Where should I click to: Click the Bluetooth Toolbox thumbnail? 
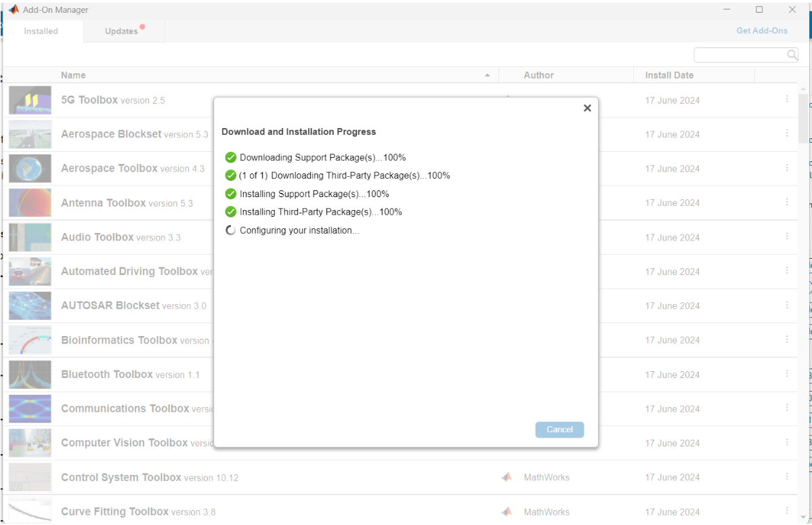pos(30,375)
